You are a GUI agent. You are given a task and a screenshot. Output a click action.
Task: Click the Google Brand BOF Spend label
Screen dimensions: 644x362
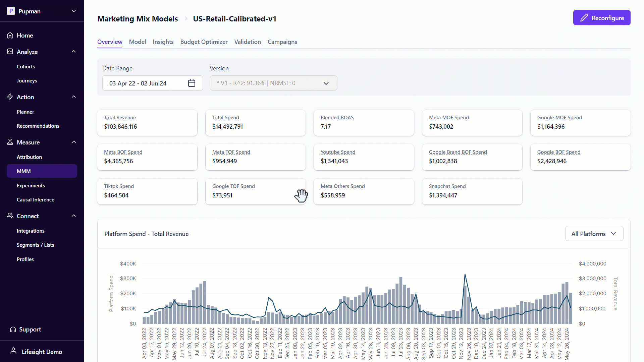point(458,152)
